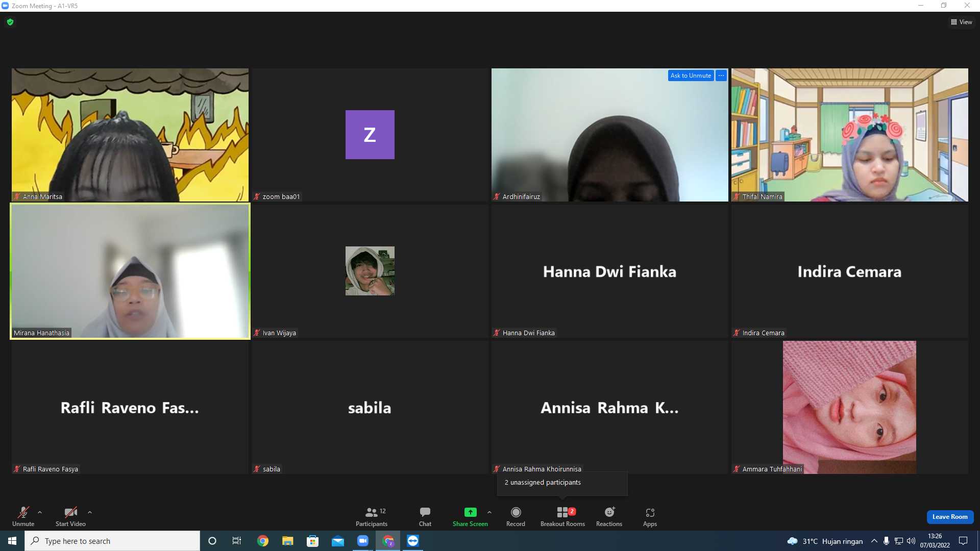Open the Mail app from the taskbar
The height and width of the screenshot is (551, 980).
click(338, 541)
